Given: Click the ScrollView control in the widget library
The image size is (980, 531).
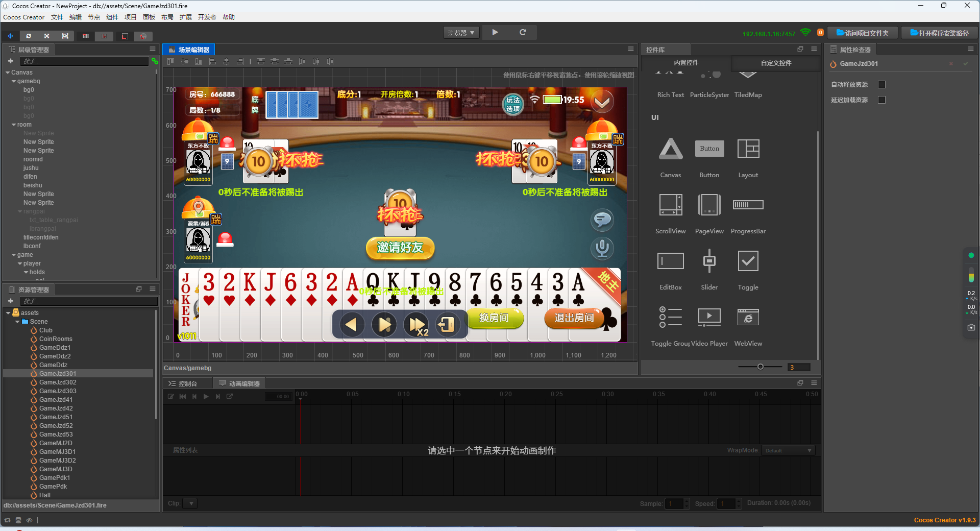Looking at the screenshot, I should (670, 205).
